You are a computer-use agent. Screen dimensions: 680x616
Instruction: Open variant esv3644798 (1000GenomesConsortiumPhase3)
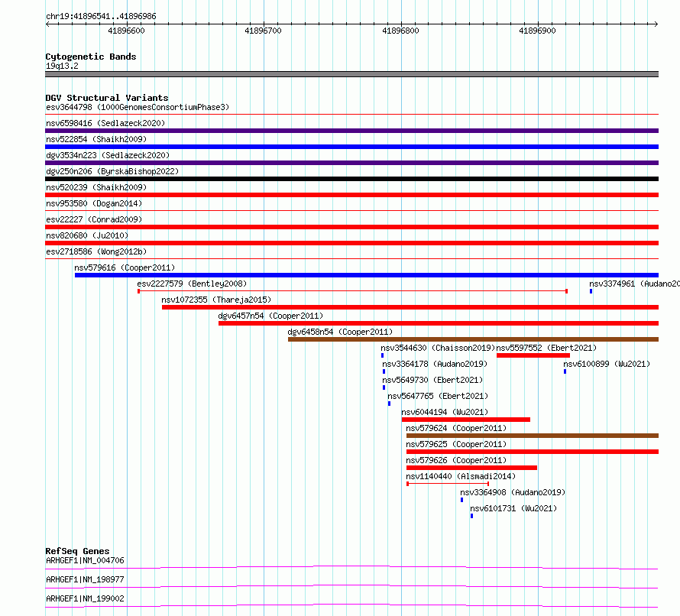(x=138, y=107)
